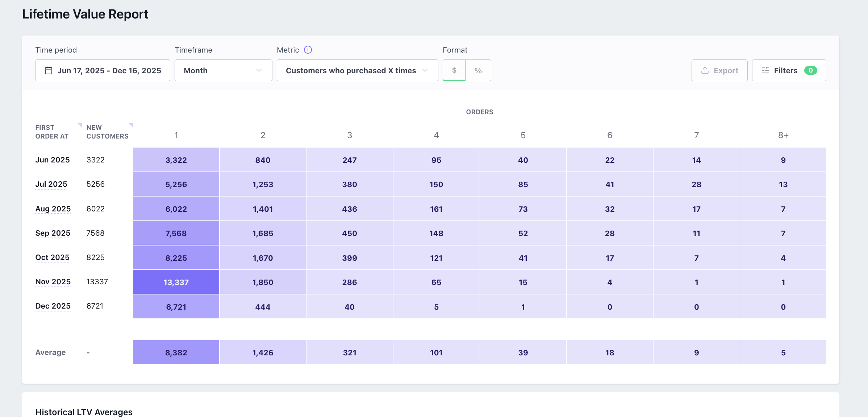Image resolution: width=868 pixels, height=417 pixels.
Task: Switch format to dollar values
Action: (454, 70)
